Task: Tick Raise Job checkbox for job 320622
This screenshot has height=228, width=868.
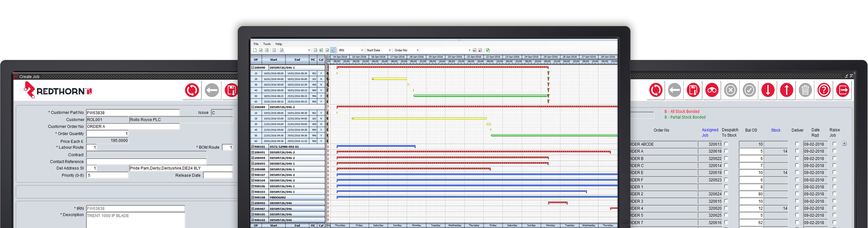Action: [834, 158]
